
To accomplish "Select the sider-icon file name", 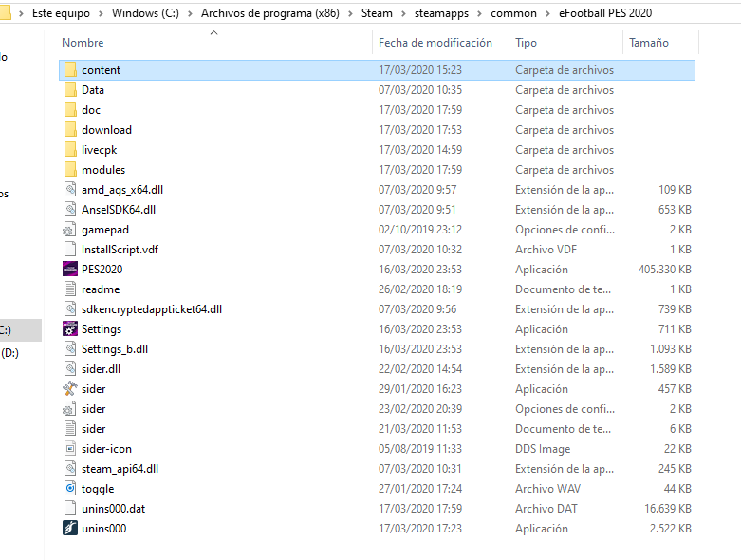I will click(107, 449).
